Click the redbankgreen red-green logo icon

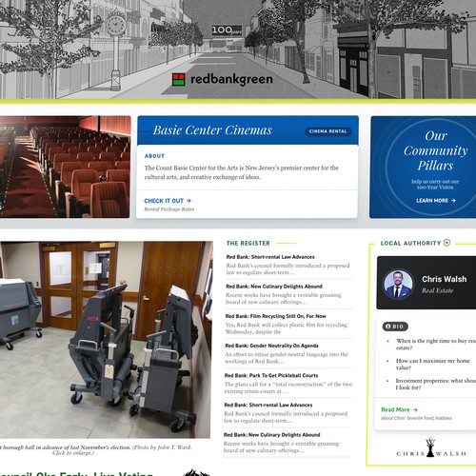[x=179, y=79]
